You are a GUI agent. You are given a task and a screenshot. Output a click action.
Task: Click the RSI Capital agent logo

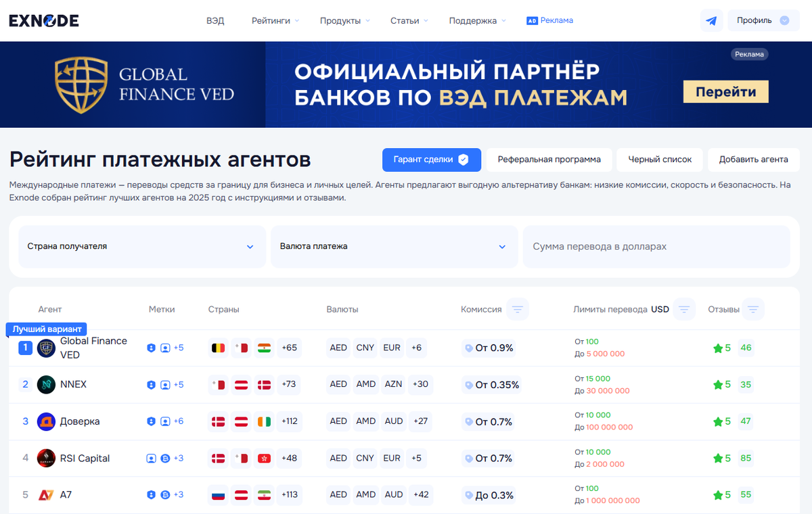click(x=46, y=458)
